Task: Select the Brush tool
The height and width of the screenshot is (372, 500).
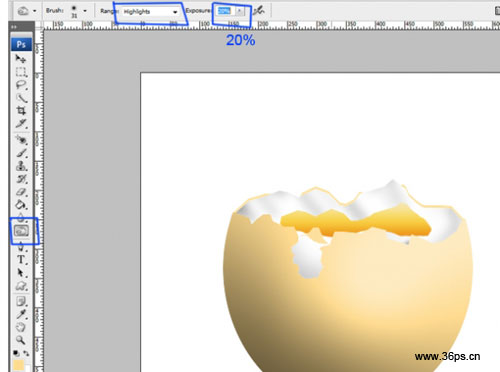Action: coord(21,153)
